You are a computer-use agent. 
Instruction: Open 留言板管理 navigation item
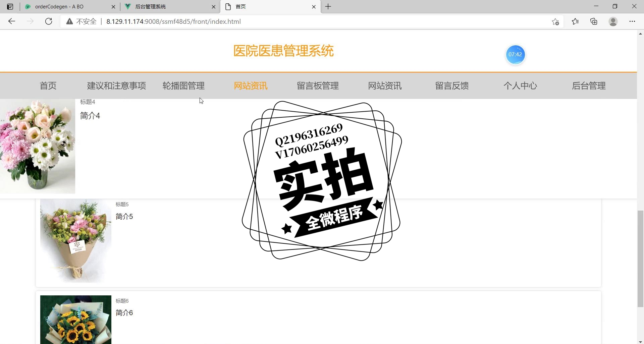[318, 86]
